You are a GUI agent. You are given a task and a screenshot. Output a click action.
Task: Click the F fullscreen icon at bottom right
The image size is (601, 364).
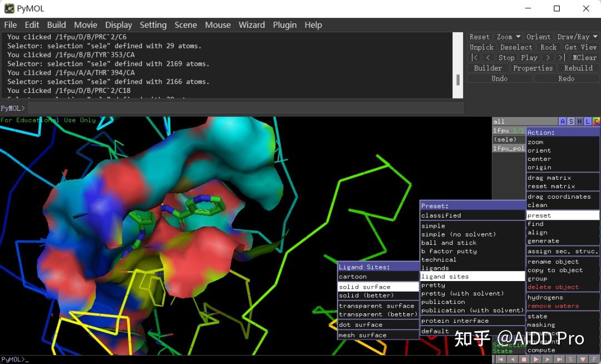593,360
